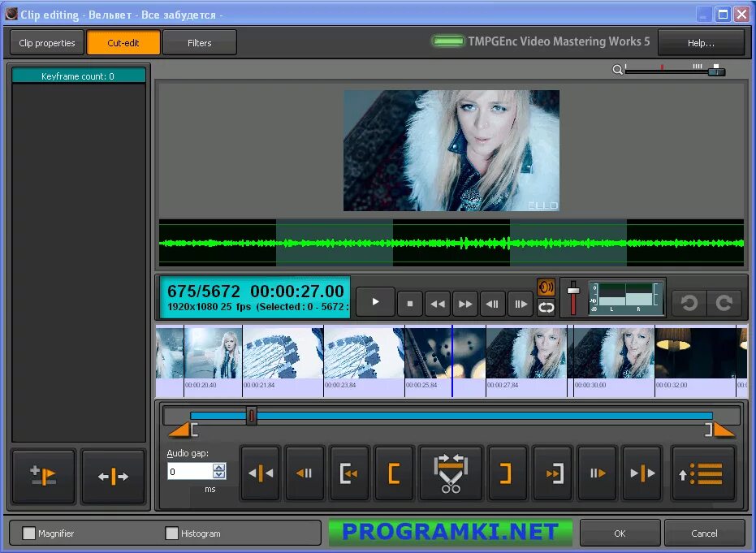Image resolution: width=756 pixels, height=553 pixels.
Task: Increase Audio gap with up arrow
Action: click(219, 467)
